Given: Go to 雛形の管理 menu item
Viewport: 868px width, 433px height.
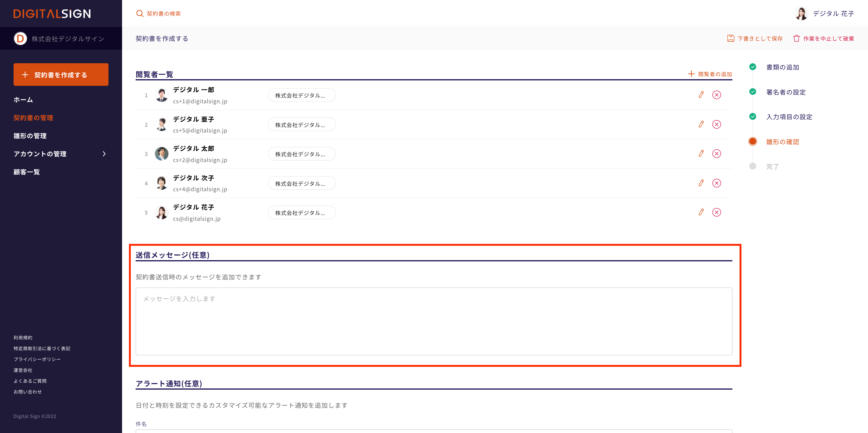Looking at the screenshot, I should 30,136.
